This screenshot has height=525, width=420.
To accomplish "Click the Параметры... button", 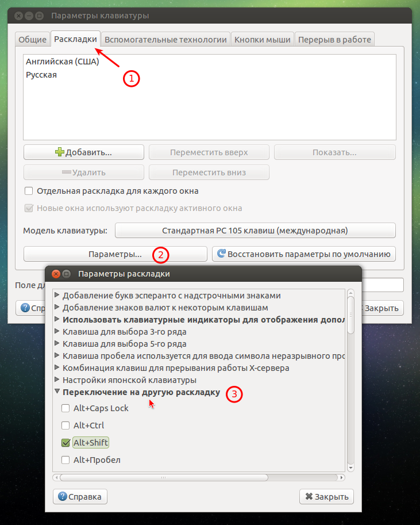I will point(115,254).
